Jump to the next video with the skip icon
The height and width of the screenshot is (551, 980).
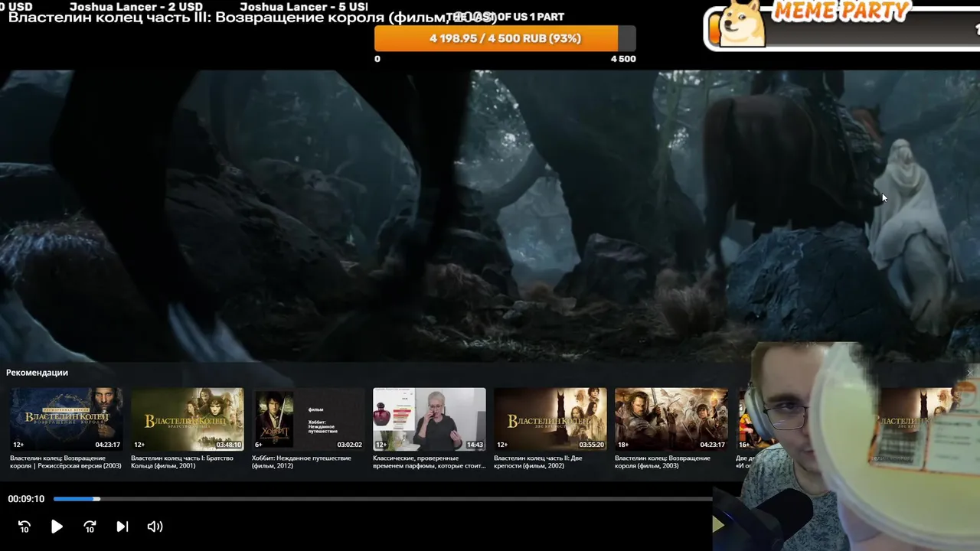click(122, 527)
